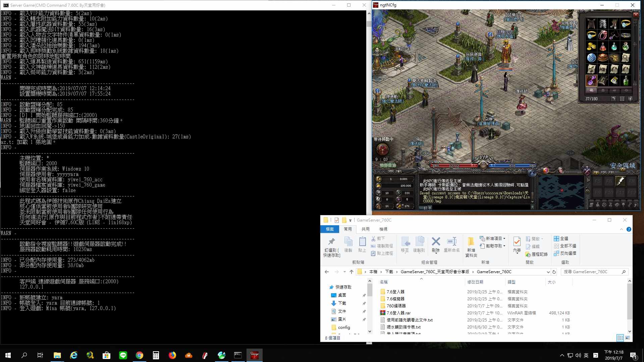This screenshot has width=644, height=362.
Task: Switch to the 共用 ribbon tab
Action: point(366,229)
